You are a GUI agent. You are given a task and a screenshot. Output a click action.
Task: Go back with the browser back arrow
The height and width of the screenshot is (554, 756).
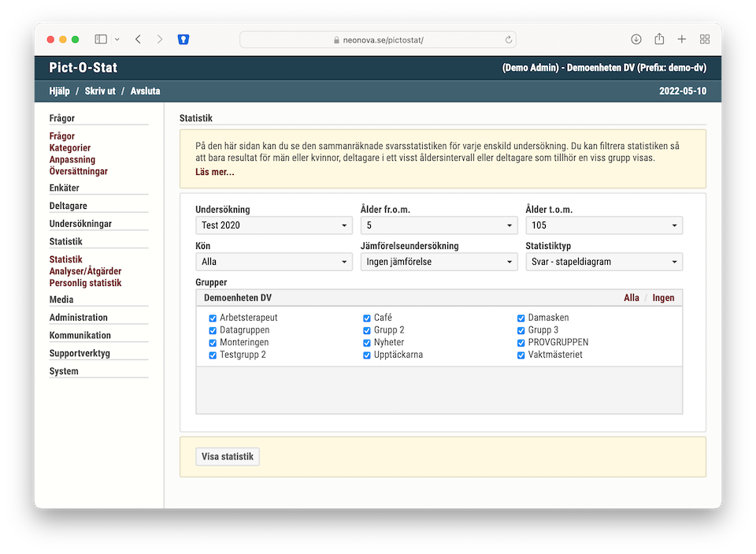click(x=139, y=39)
